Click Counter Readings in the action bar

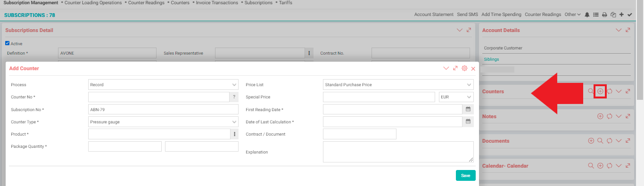(543, 15)
